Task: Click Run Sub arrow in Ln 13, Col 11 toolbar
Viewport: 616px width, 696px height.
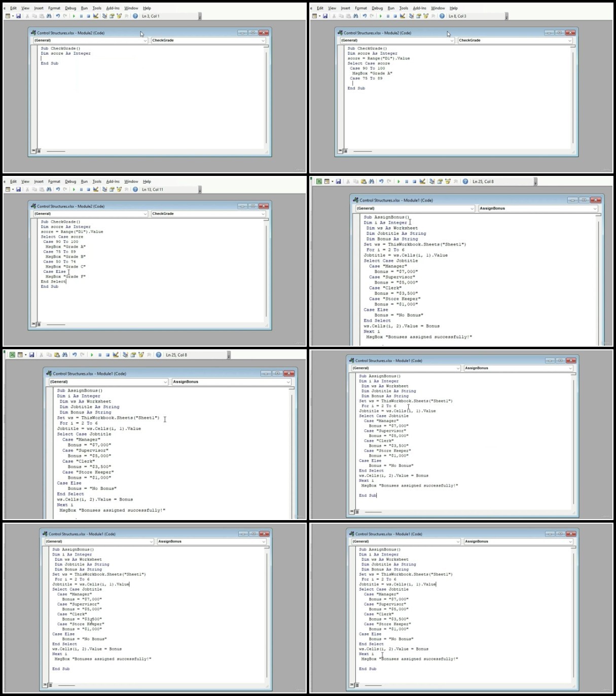Action: [74, 190]
